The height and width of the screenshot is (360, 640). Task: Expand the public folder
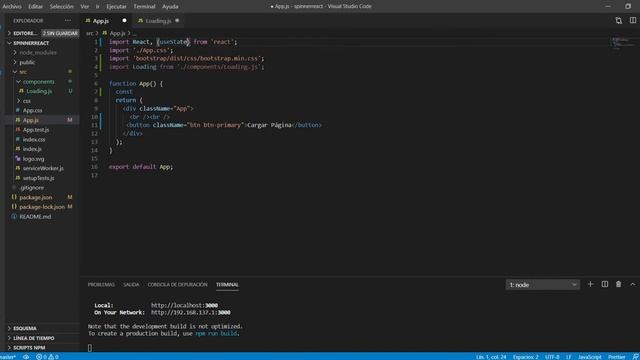tap(27, 62)
